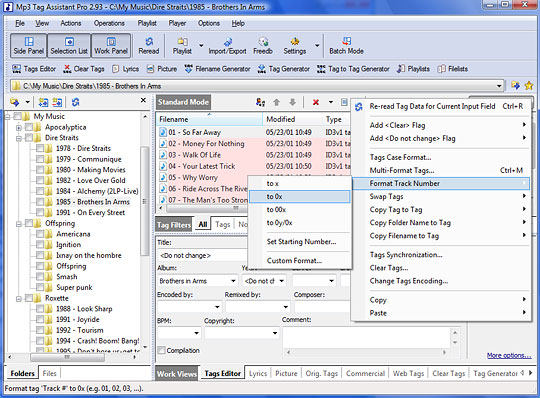Check the Smash folder checkbox

[40, 277]
